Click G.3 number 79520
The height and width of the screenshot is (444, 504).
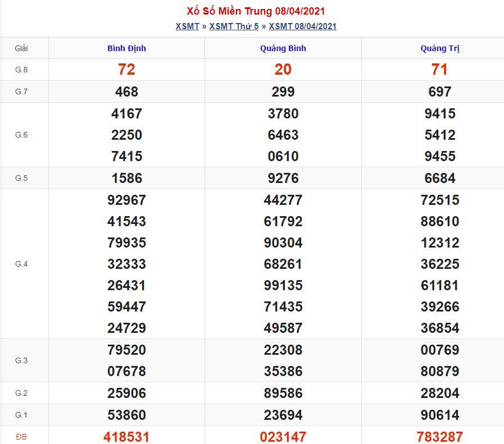click(126, 350)
